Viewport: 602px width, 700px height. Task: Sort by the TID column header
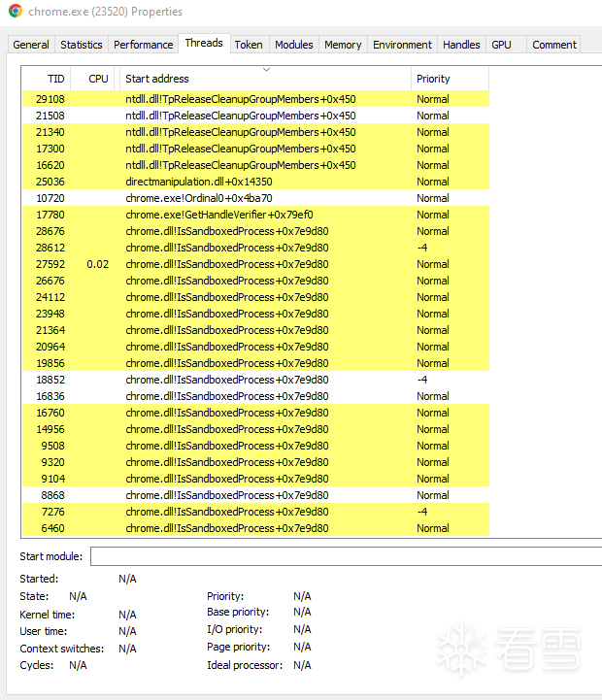point(47,79)
